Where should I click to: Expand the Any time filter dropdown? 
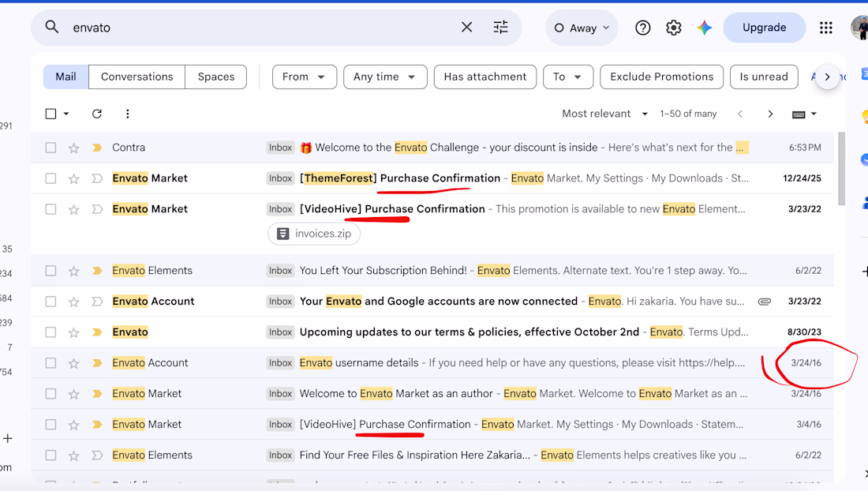385,77
